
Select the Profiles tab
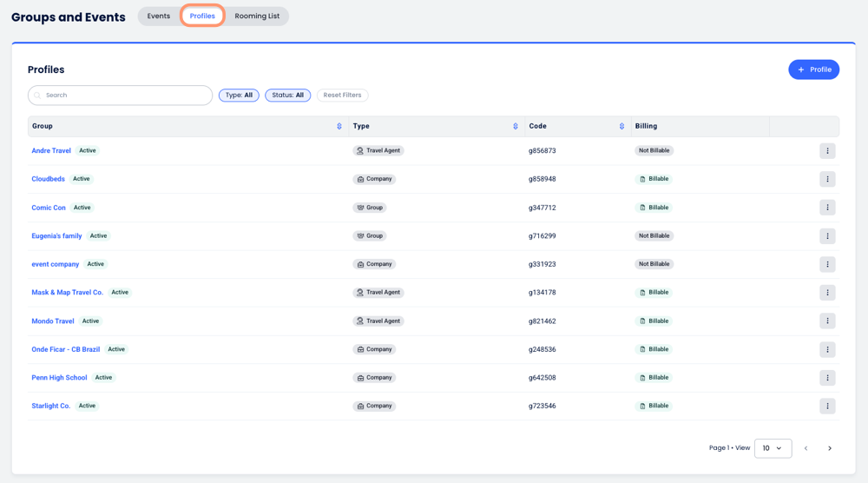[x=202, y=17]
